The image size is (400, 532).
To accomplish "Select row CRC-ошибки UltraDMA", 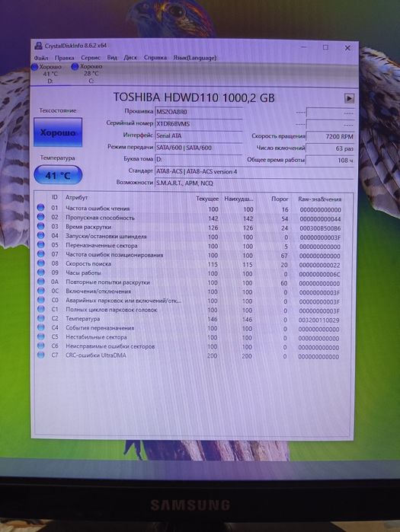I will point(194,355).
